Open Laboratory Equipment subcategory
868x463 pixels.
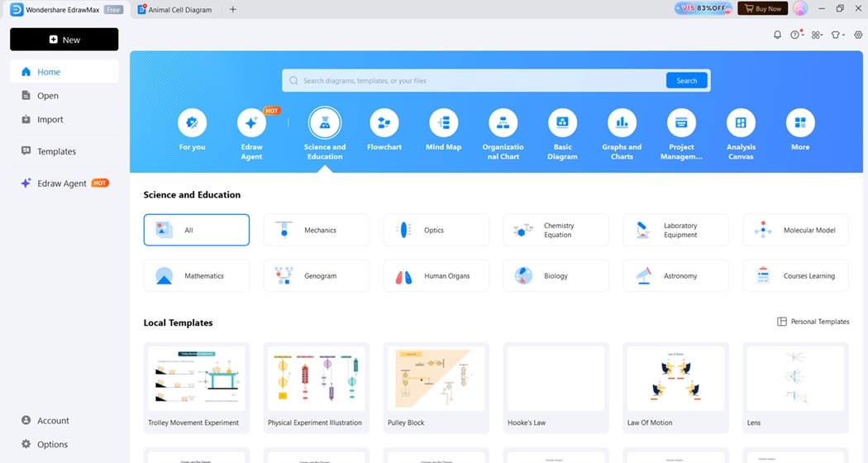(x=676, y=230)
